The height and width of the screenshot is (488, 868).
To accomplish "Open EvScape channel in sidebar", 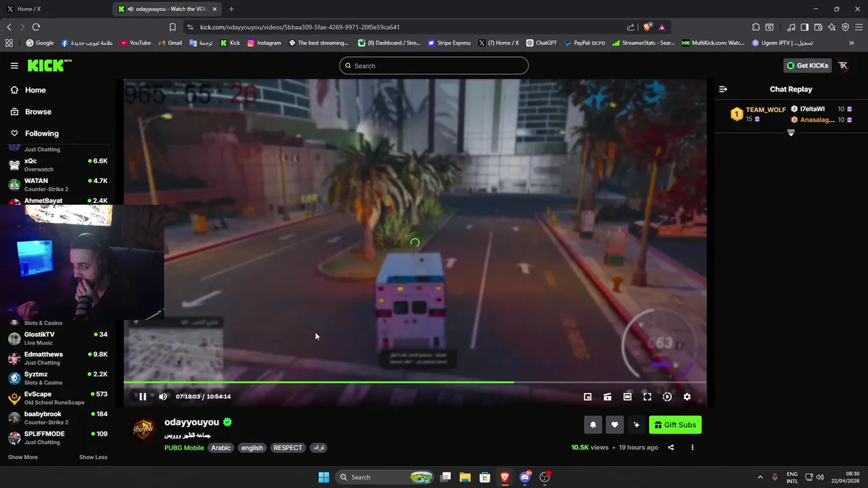I will coord(57,398).
